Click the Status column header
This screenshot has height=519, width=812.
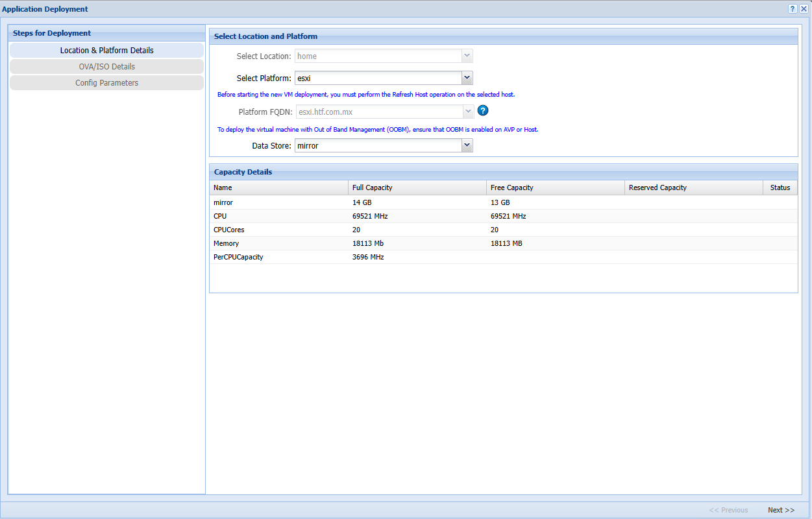point(780,187)
